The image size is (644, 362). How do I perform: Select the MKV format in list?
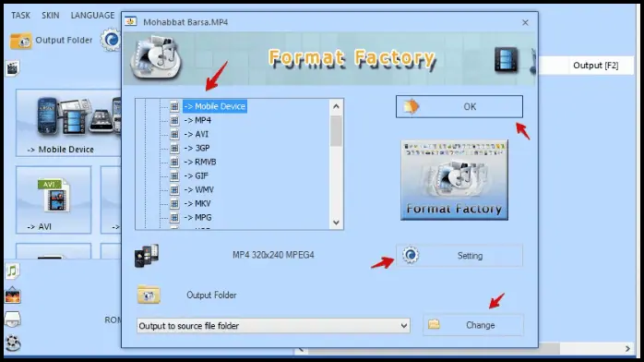coord(197,204)
